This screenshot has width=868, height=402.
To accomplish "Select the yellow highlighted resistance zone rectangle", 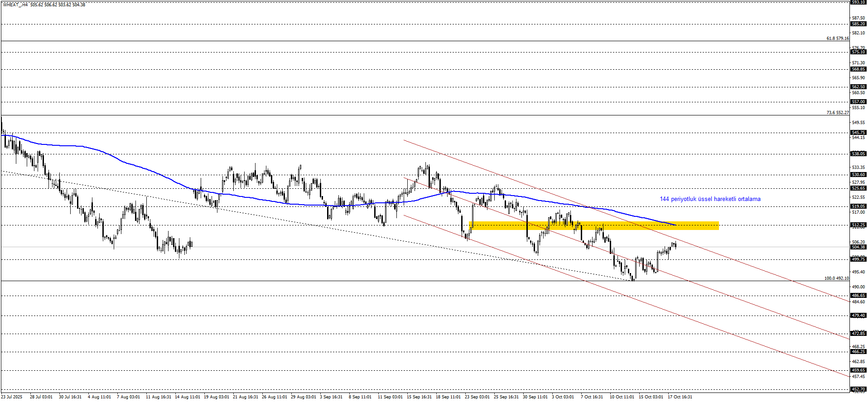I will click(593, 225).
